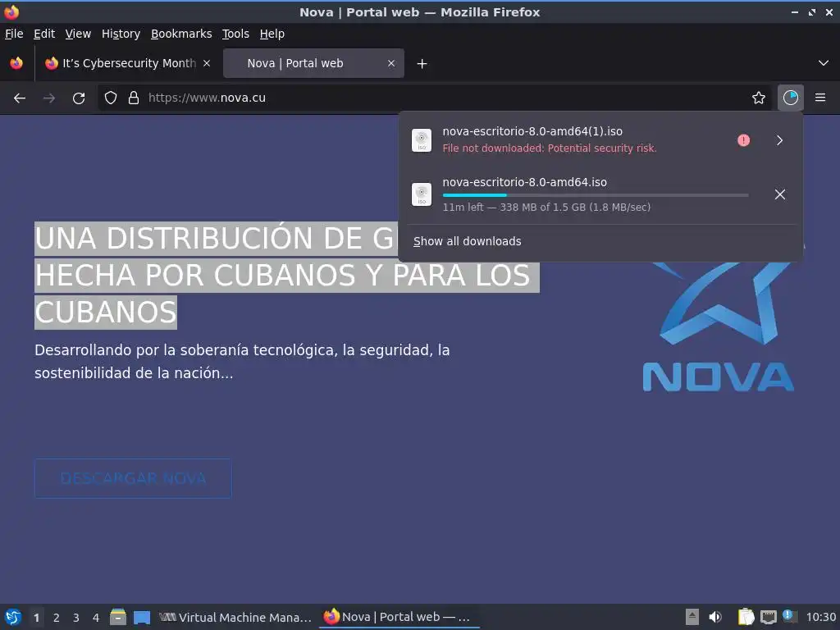Expand details for blocked amd64(1).iso download

pos(780,140)
